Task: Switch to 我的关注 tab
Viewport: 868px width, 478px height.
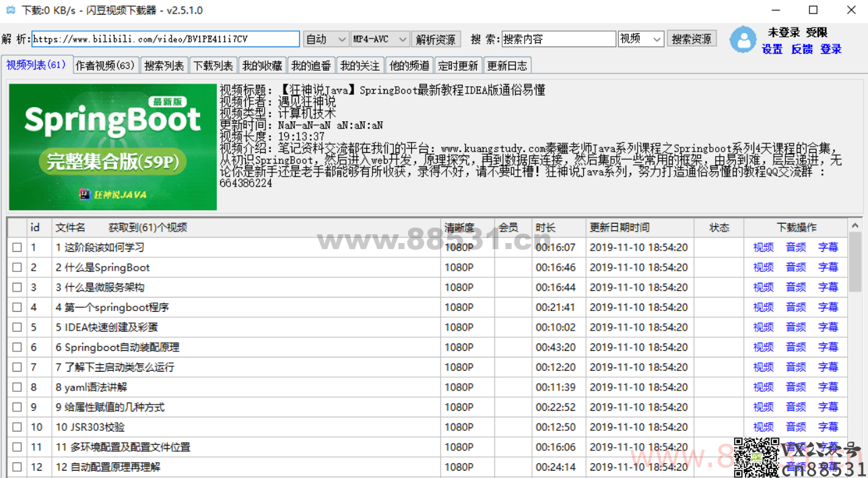Action: click(x=360, y=65)
